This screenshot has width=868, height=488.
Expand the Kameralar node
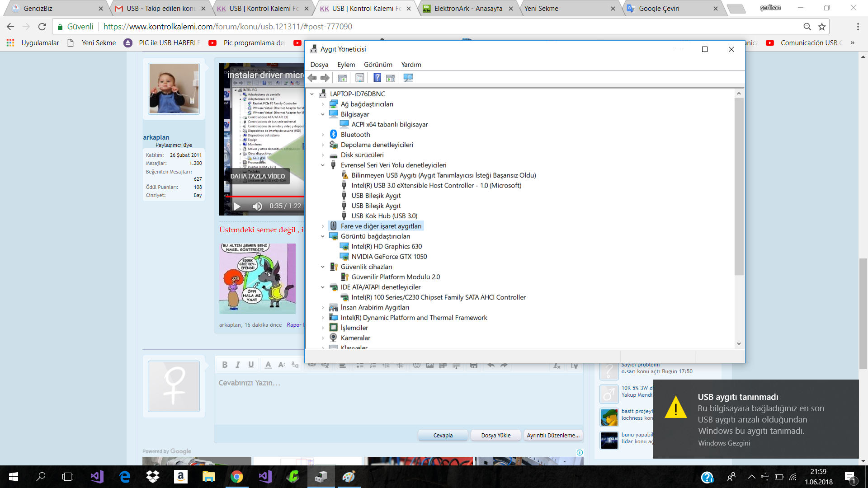pyautogui.click(x=323, y=338)
